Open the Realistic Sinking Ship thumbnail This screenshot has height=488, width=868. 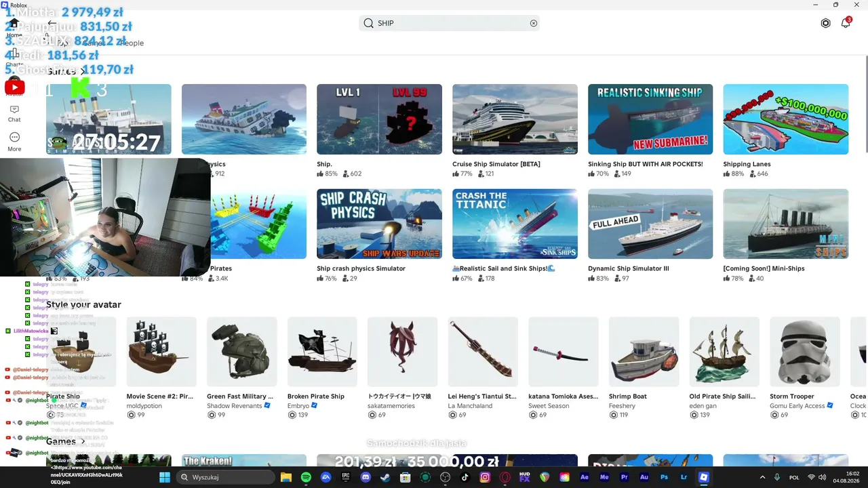click(650, 119)
